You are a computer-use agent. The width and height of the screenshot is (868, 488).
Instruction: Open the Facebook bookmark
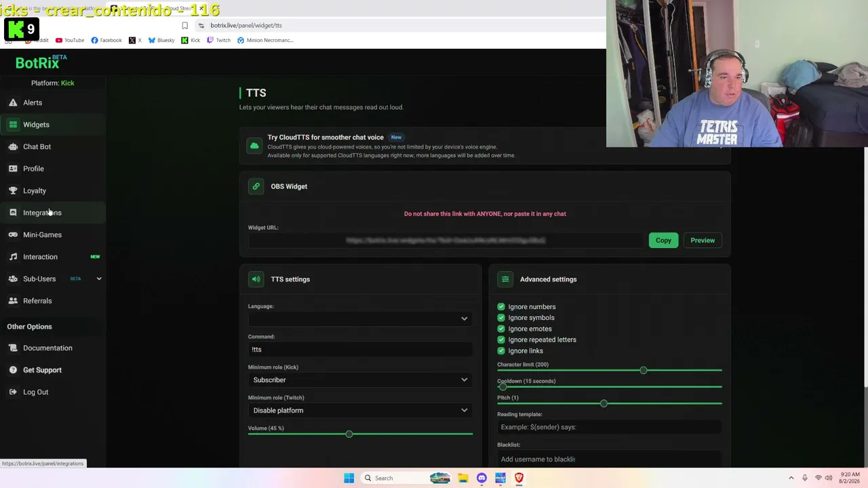pyautogui.click(x=106, y=40)
